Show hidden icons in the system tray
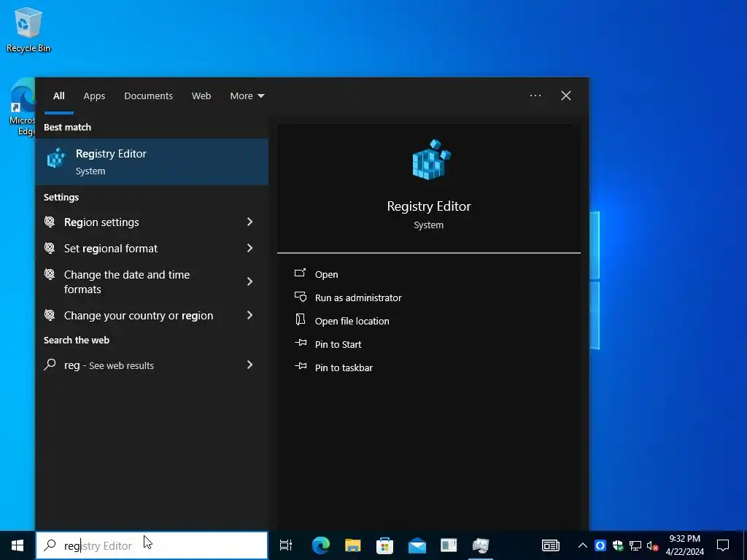Viewport: 747px width, 560px height. point(582,545)
